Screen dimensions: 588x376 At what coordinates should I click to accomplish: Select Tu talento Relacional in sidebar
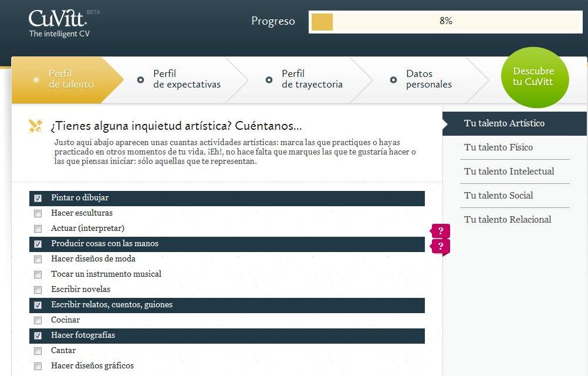[508, 220]
